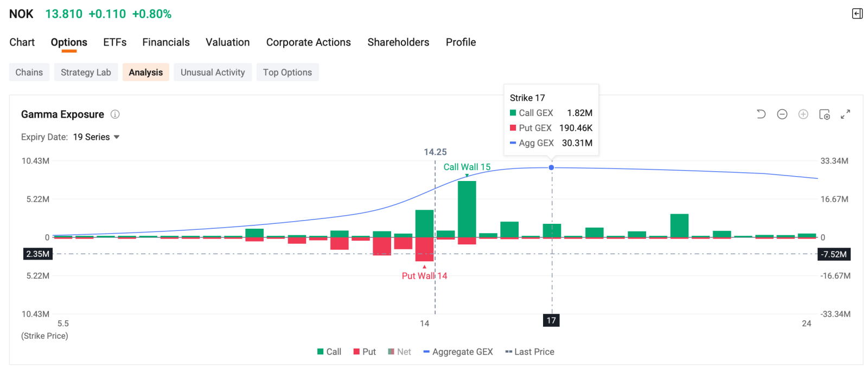Toggle Aggregate GEX line in the legend

[458, 352]
